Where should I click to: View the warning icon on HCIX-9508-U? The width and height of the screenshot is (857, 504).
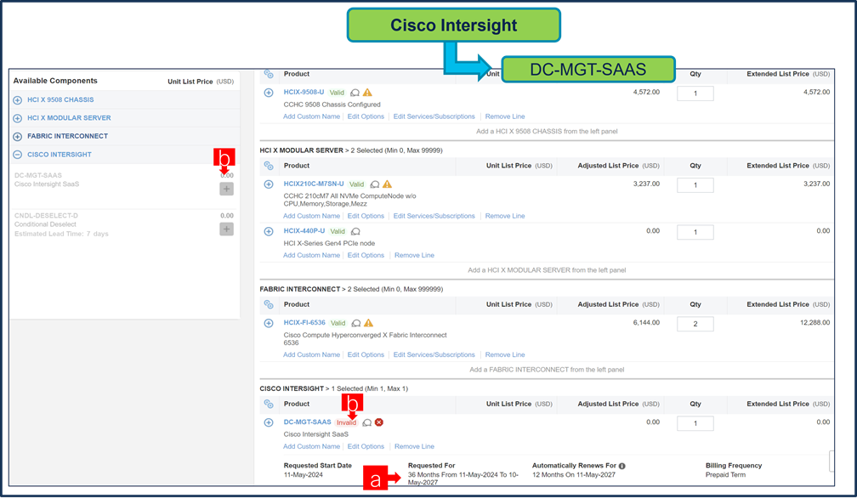click(367, 93)
